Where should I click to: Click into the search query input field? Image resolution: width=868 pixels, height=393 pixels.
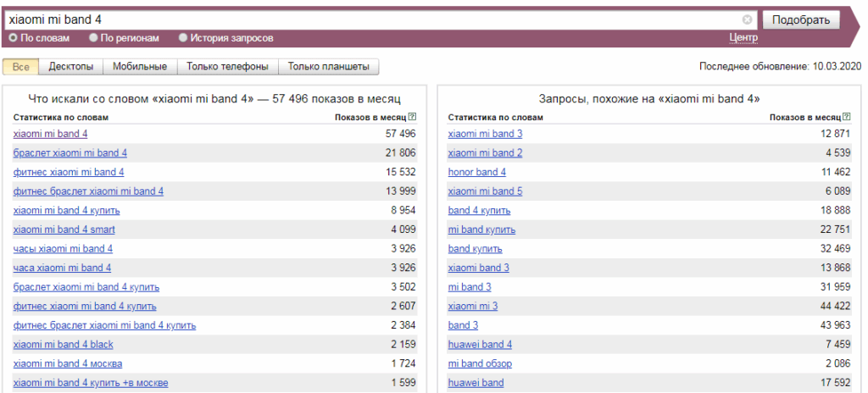[x=373, y=19]
